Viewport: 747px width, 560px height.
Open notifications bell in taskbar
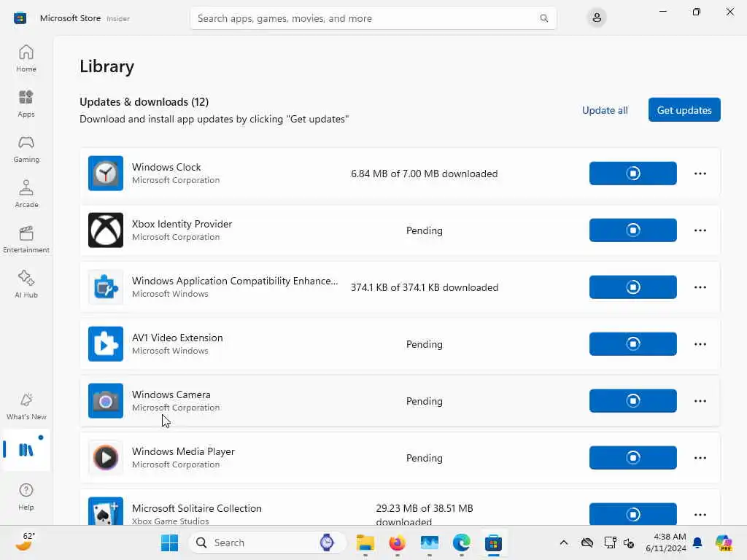point(697,542)
